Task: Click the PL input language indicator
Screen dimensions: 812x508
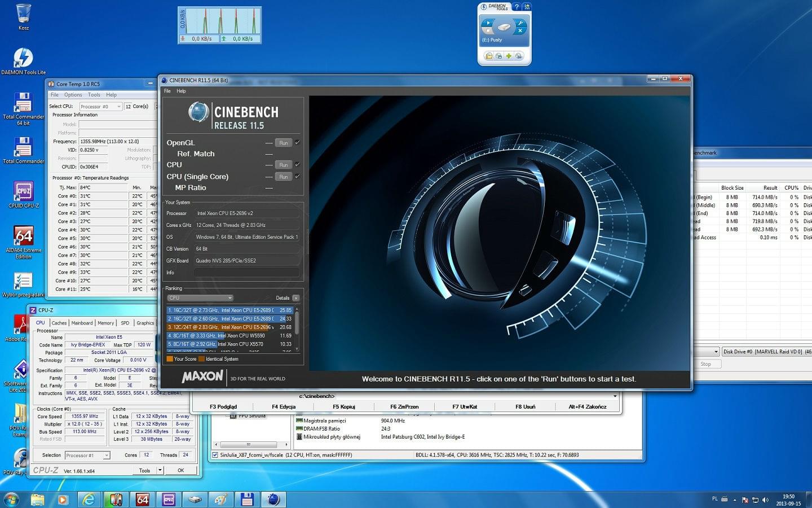Action: click(714, 499)
